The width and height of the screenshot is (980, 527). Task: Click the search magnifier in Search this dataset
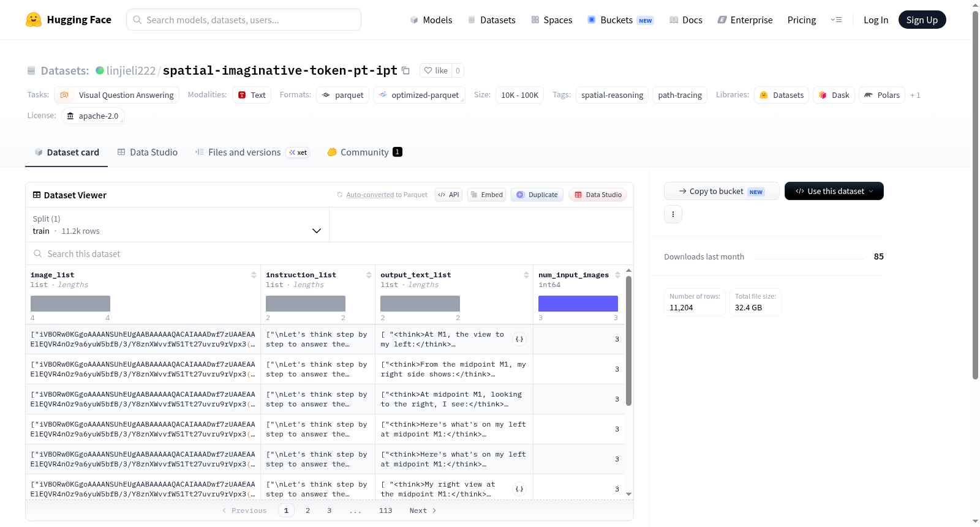(38, 254)
